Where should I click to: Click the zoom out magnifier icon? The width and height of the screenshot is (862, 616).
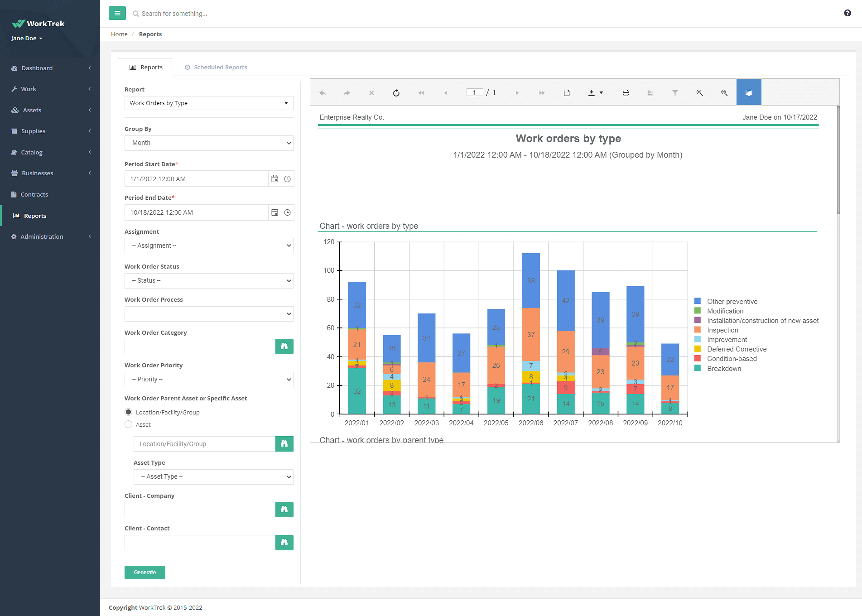[x=724, y=93]
